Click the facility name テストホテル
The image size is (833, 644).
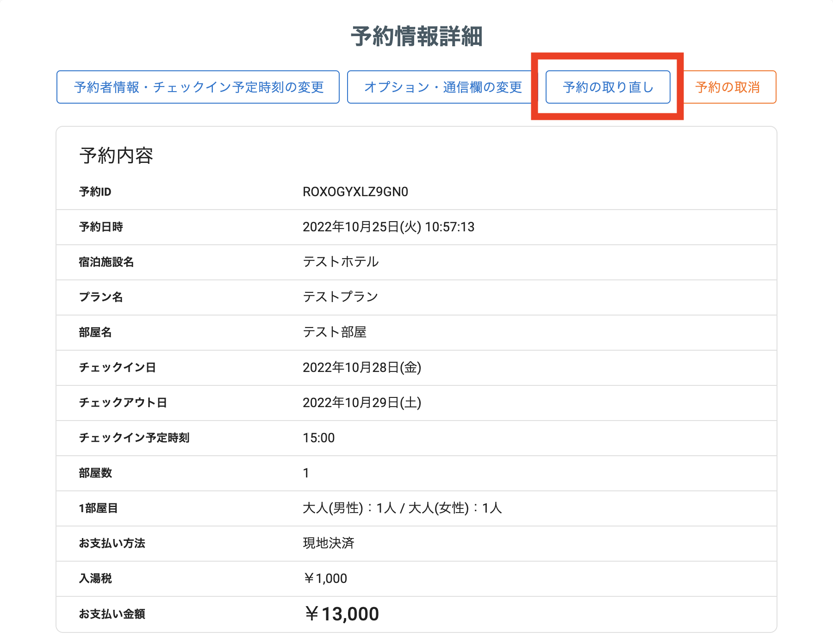click(341, 262)
